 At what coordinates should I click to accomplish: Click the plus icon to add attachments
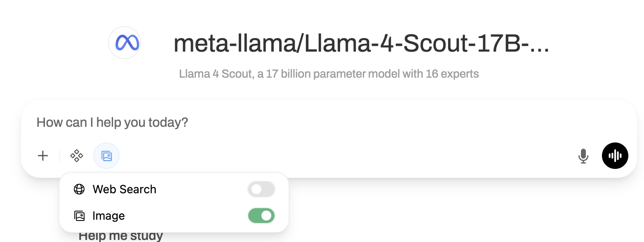coord(43,156)
